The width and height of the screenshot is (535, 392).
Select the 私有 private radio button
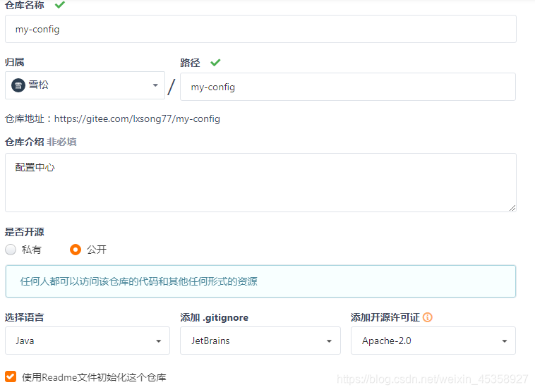click(x=11, y=250)
